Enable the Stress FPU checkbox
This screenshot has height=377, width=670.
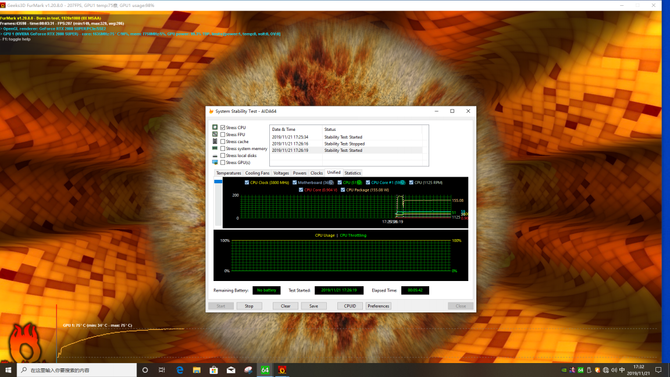[x=223, y=134]
